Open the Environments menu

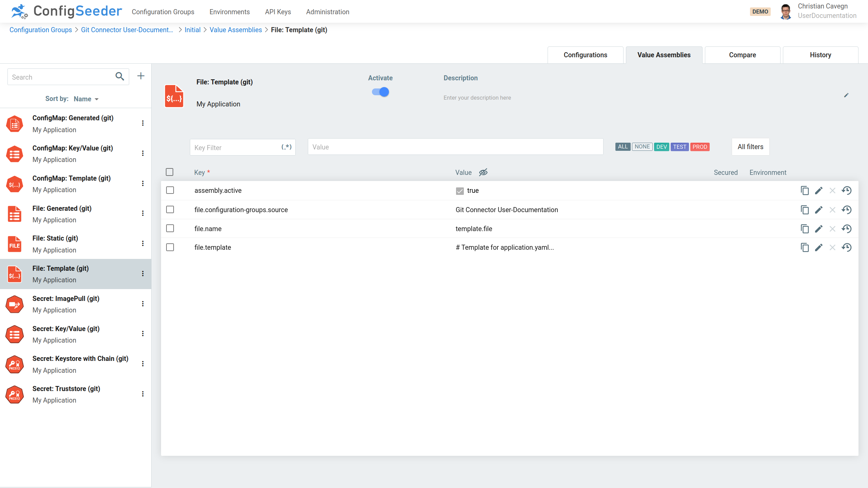(x=230, y=12)
